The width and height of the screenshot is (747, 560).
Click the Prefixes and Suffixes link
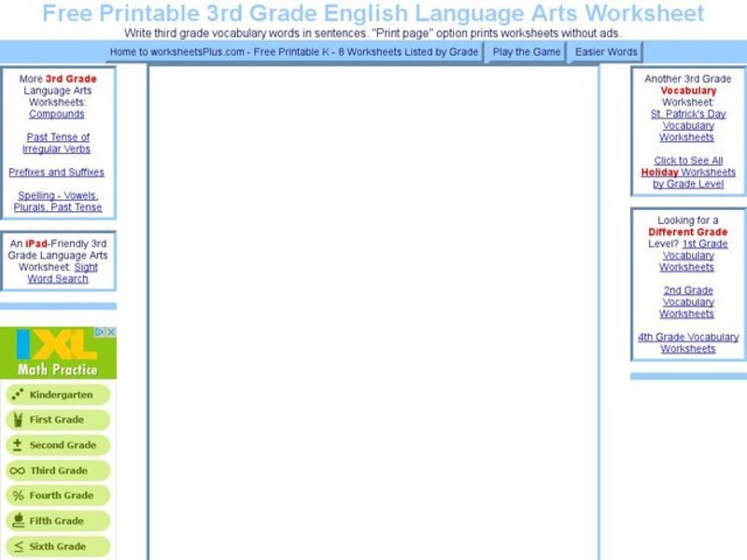click(x=56, y=173)
